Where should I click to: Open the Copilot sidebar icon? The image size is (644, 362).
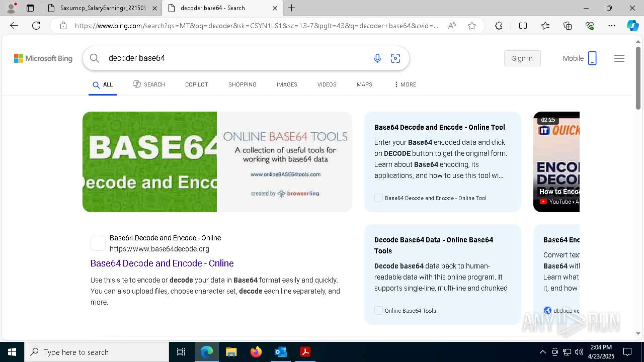click(633, 26)
